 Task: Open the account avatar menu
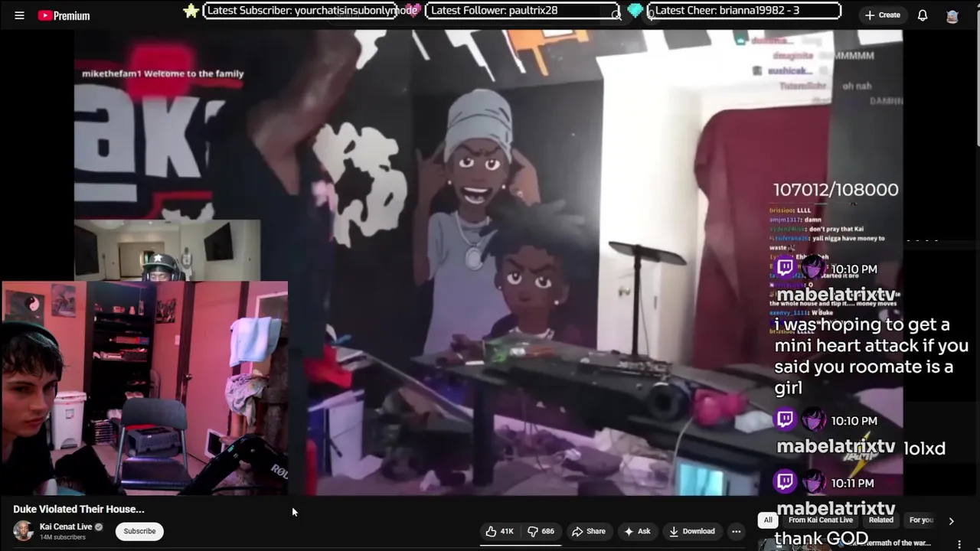952,16
